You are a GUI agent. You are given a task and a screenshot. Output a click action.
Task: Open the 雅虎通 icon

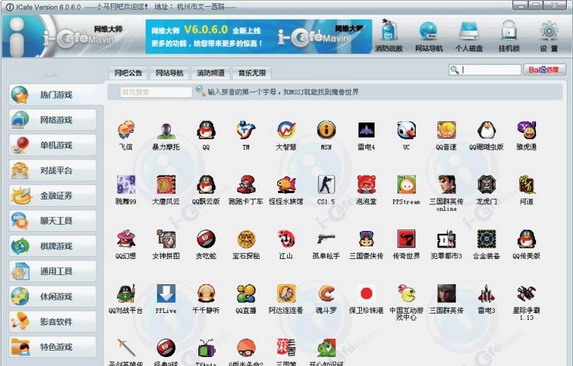coord(526,130)
